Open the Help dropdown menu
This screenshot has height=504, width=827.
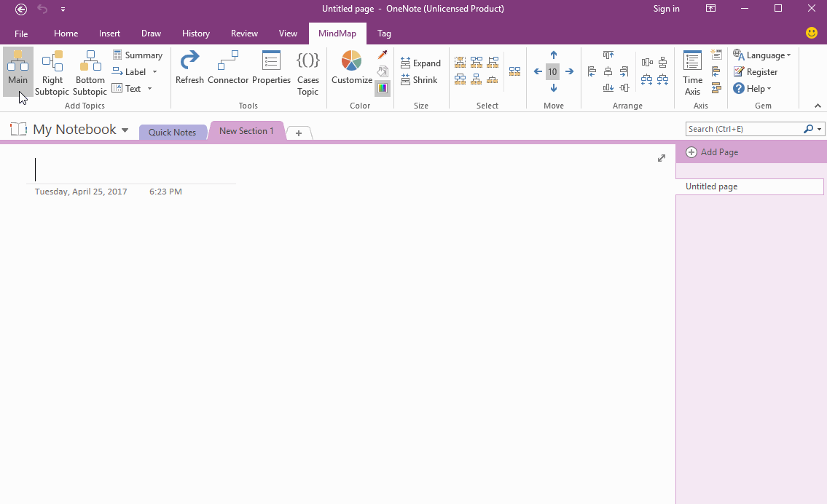point(752,89)
